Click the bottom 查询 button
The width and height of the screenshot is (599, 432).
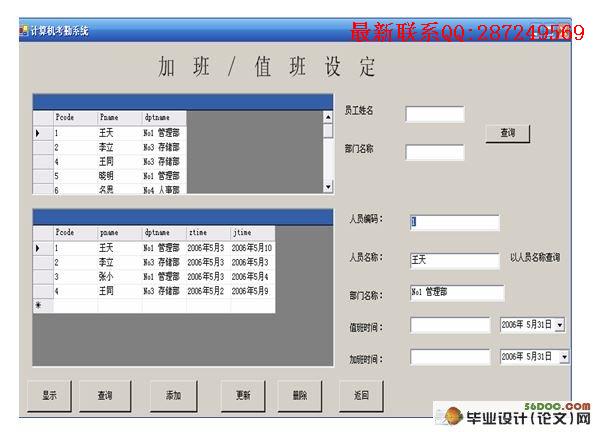coord(105,396)
